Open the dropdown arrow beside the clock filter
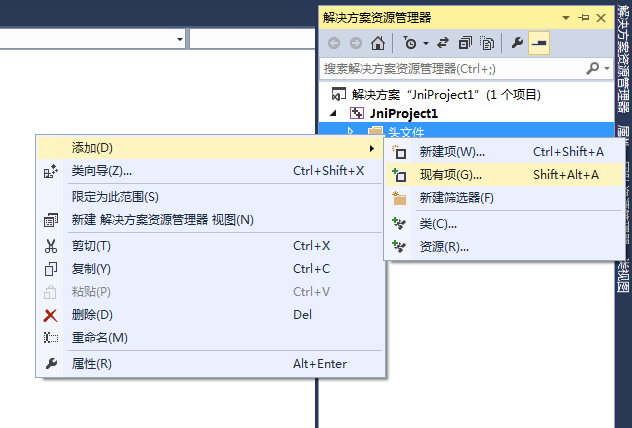This screenshot has height=428, width=632. pyautogui.click(x=426, y=43)
